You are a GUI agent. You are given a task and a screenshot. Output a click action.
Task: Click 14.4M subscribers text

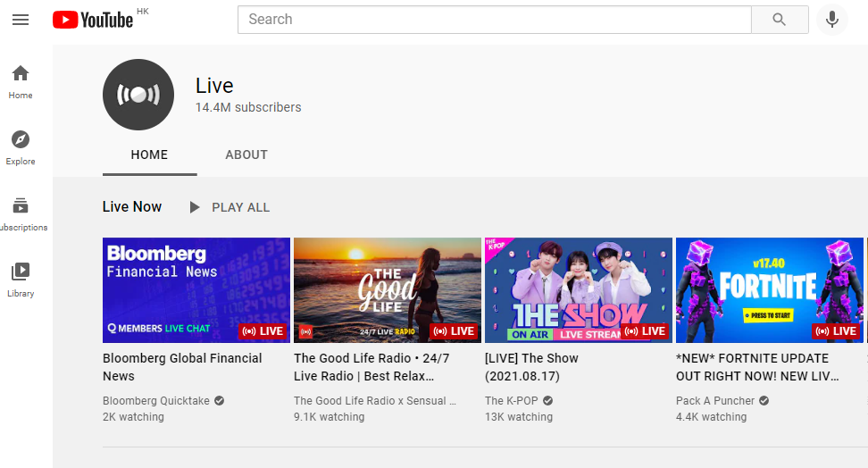point(248,107)
